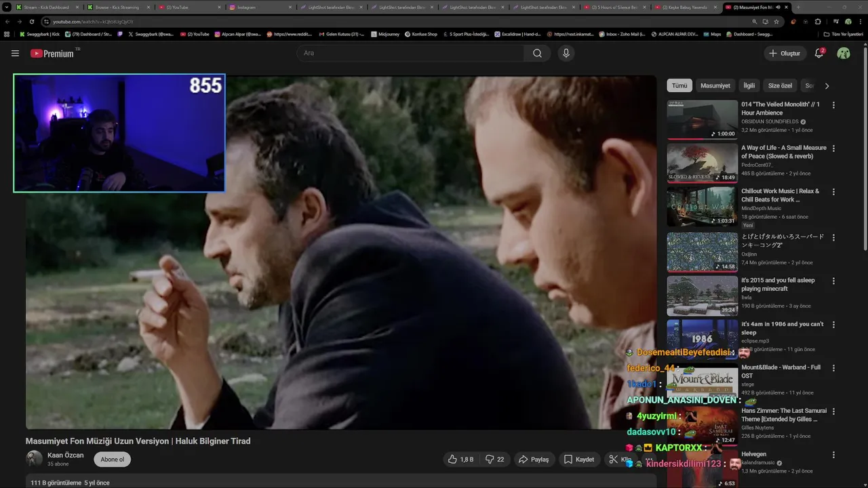This screenshot has width=868, height=488.
Task: Open Tüm Yer İşaretleri bookmarks folder
Action: pos(844,34)
